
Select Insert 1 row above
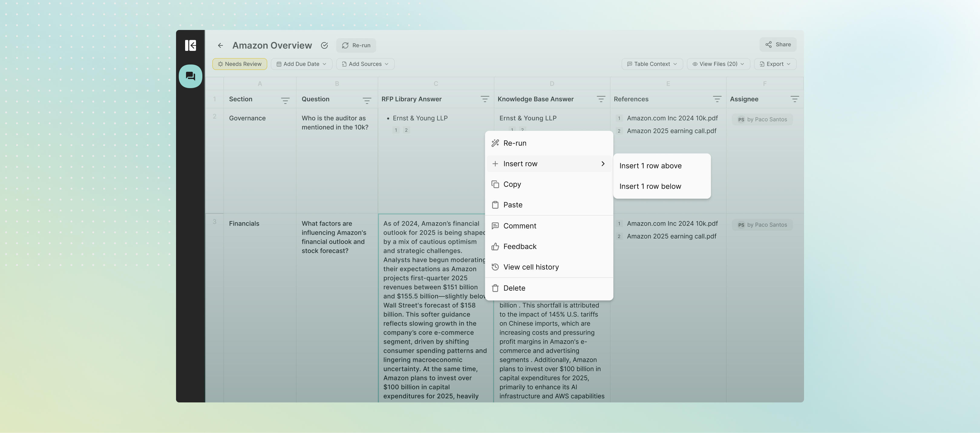pos(650,166)
